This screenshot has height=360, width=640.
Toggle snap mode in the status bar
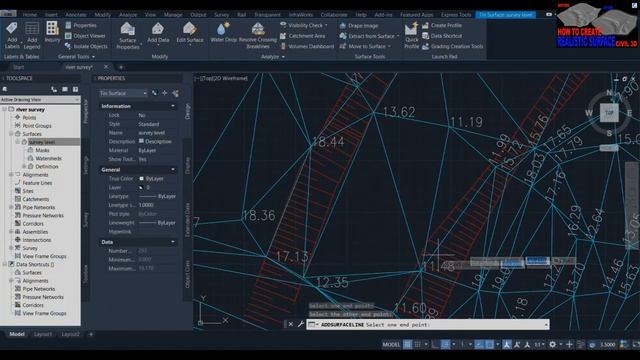click(x=417, y=345)
